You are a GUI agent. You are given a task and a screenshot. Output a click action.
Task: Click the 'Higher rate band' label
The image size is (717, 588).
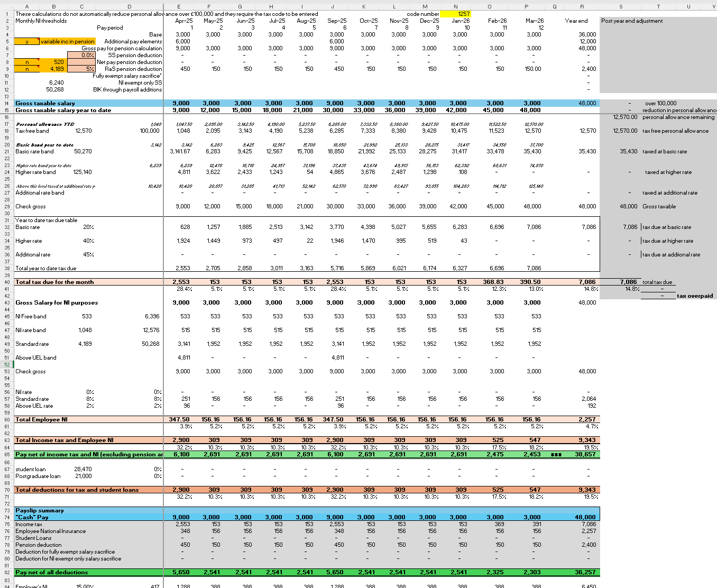35,172
